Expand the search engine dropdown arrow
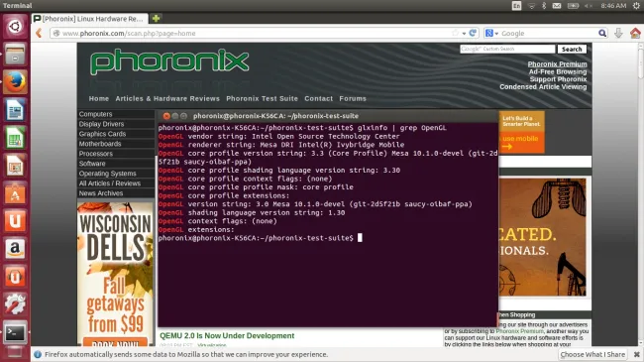 (496, 34)
